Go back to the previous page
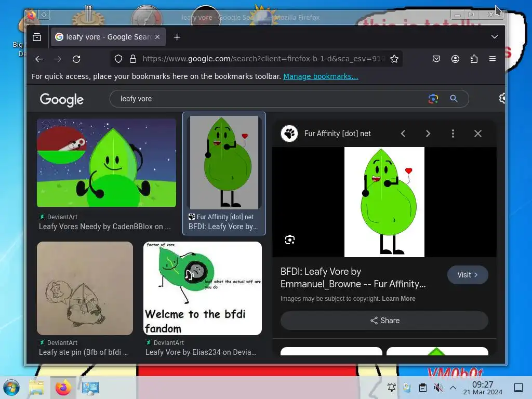The width and height of the screenshot is (532, 399). point(39,59)
